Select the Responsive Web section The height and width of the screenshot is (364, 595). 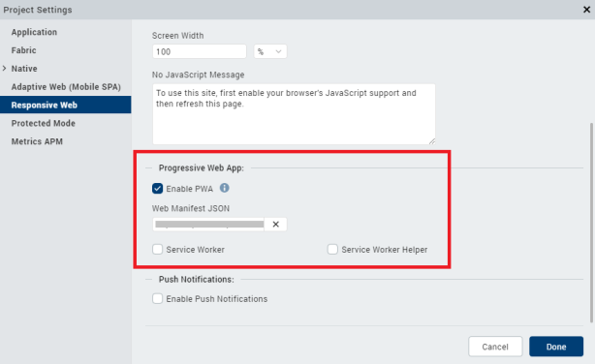[x=66, y=105]
